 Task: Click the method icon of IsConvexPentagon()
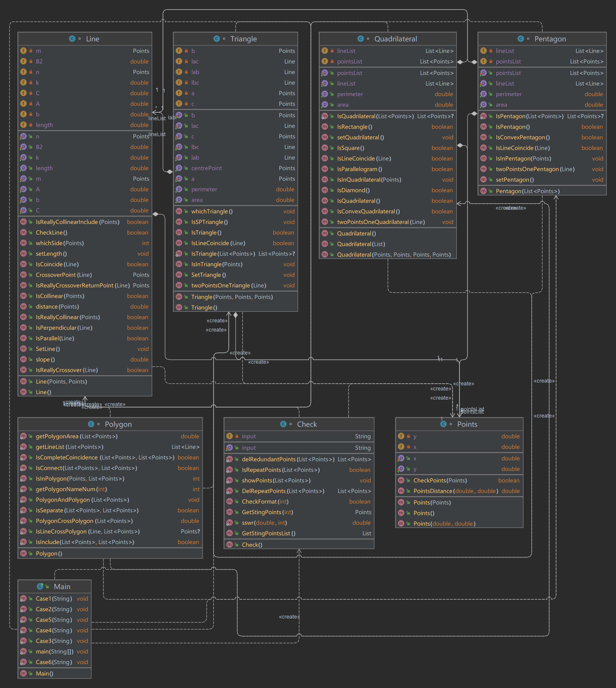483,137
